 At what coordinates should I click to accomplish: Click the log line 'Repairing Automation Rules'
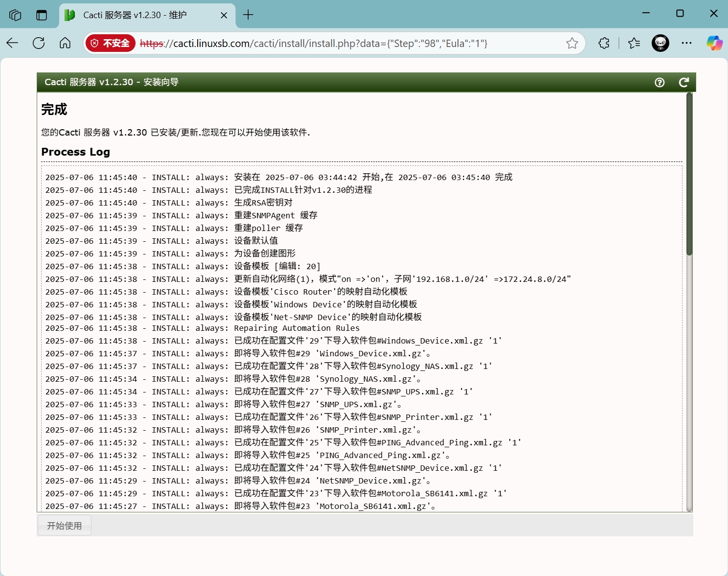(202, 328)
